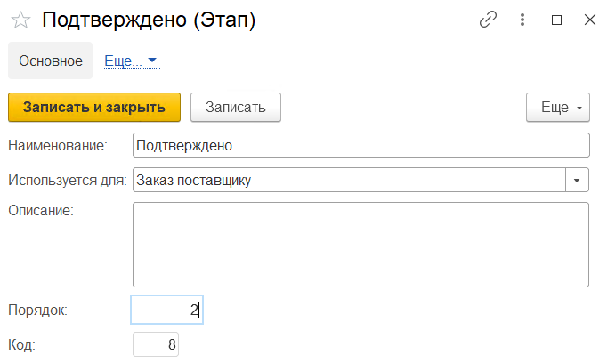Screen dimensions: 607x364
Task: Close the Подтверждено (Этап) form
Action: coord(589,20)
